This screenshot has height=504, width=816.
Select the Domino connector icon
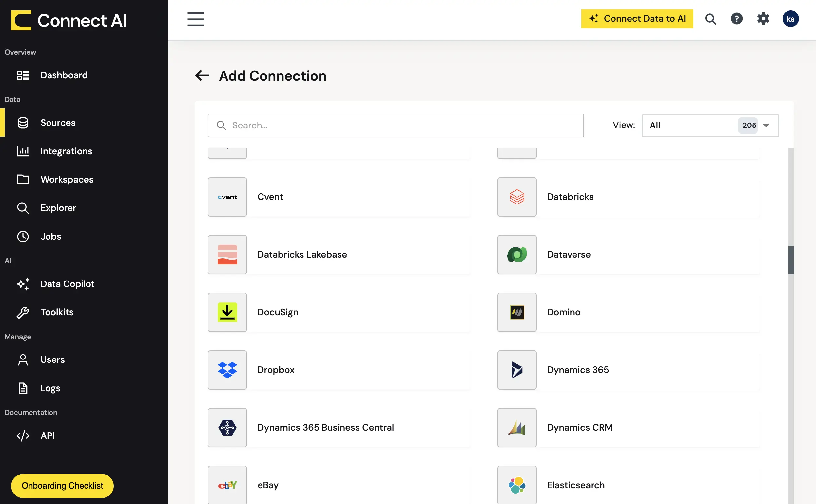click(x=517, y=312)
